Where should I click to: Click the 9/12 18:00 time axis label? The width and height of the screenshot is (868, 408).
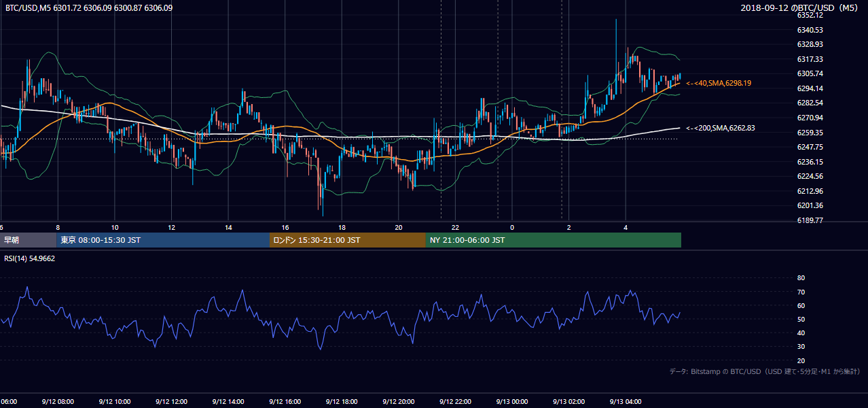click(x=342, y=402)
